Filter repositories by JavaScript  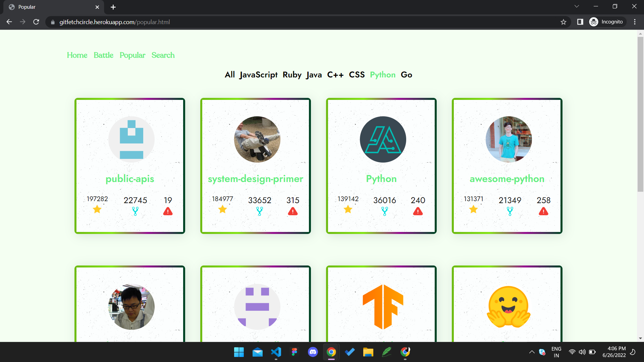(x=258, y=75)
